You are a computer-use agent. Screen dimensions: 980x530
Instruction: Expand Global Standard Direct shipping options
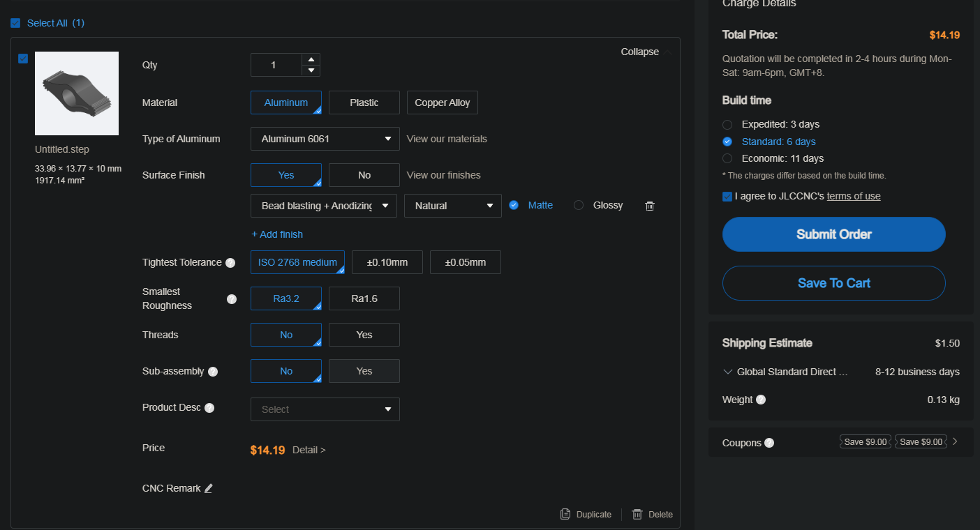727,372
